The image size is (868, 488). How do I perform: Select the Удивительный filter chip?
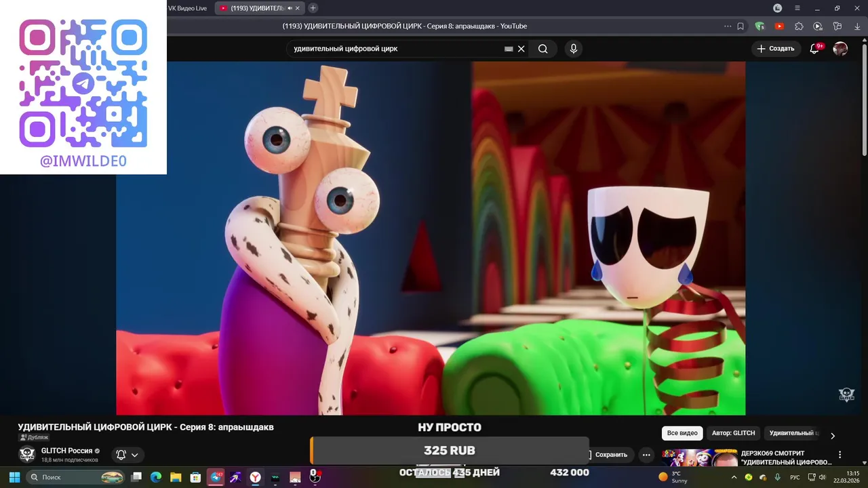coord(793,433)
